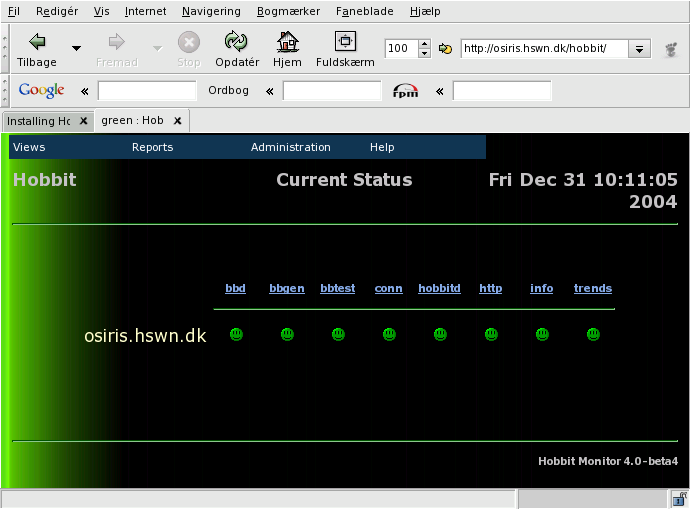Click the hobbitd column link
The image size is (690, 509).
pyautogui.click(x=439, y=288)
